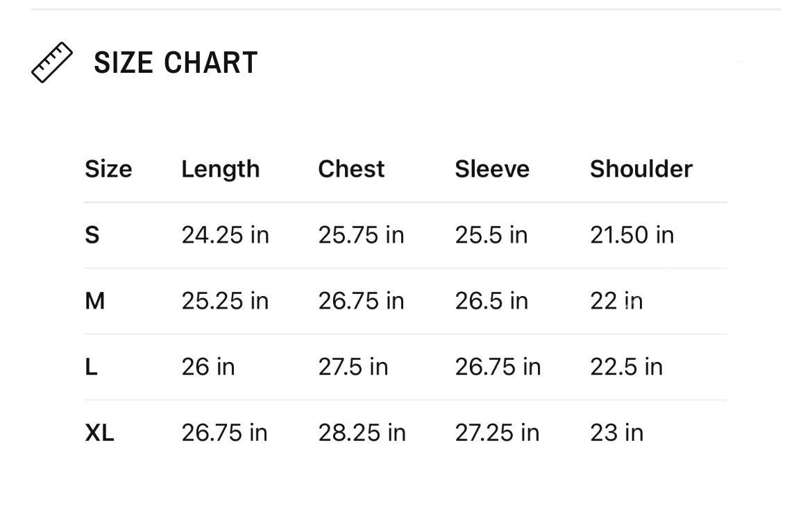Click the Sleeve column header
The width and height of the screenshot is (812, 511).
pos(492,169)
